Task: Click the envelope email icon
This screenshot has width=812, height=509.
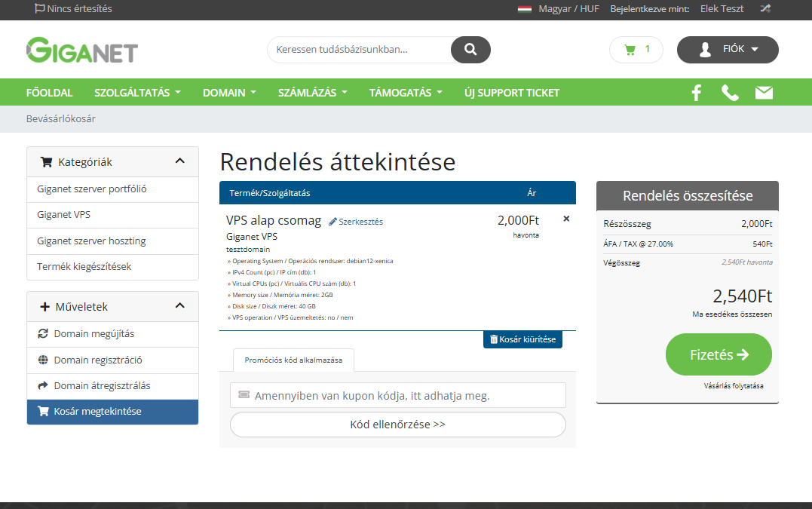Action: pyautogui.click(x=764, y=93)
